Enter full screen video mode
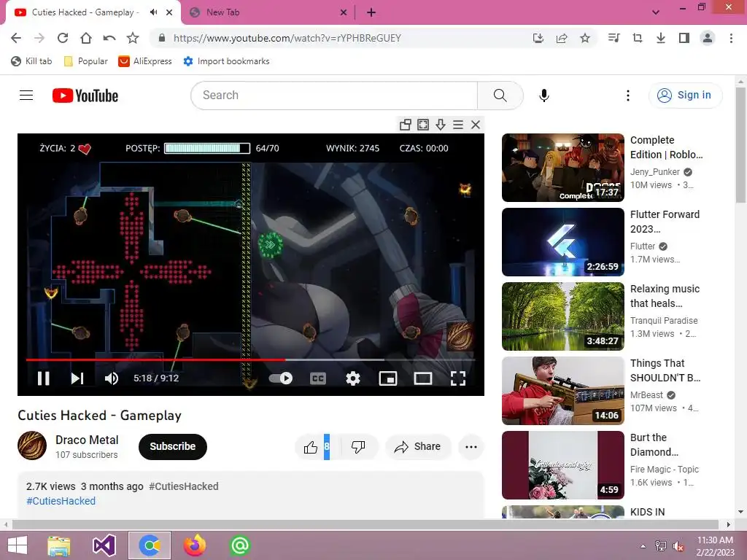The width and height of the screenshot is (747, 560). click(458, 378)
